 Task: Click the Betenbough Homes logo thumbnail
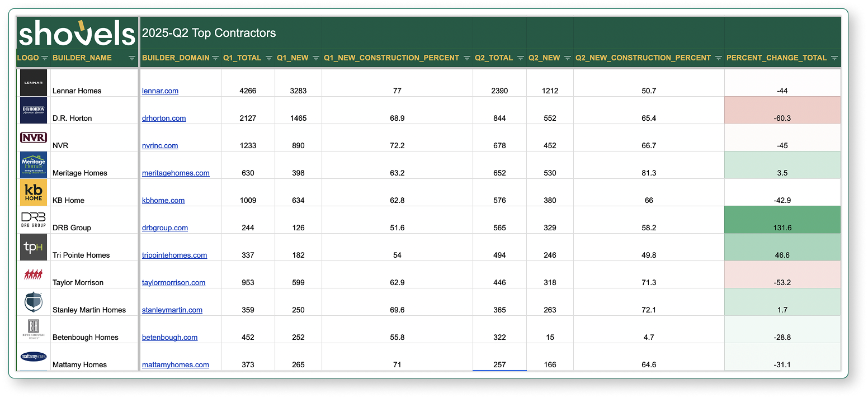[34, 329]
